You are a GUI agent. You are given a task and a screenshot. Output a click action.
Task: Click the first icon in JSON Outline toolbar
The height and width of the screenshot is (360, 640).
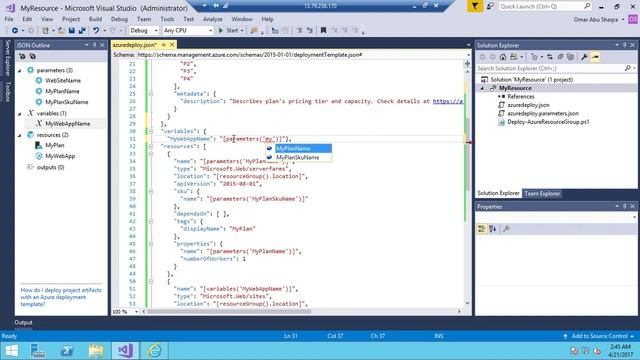pos(22,56)
